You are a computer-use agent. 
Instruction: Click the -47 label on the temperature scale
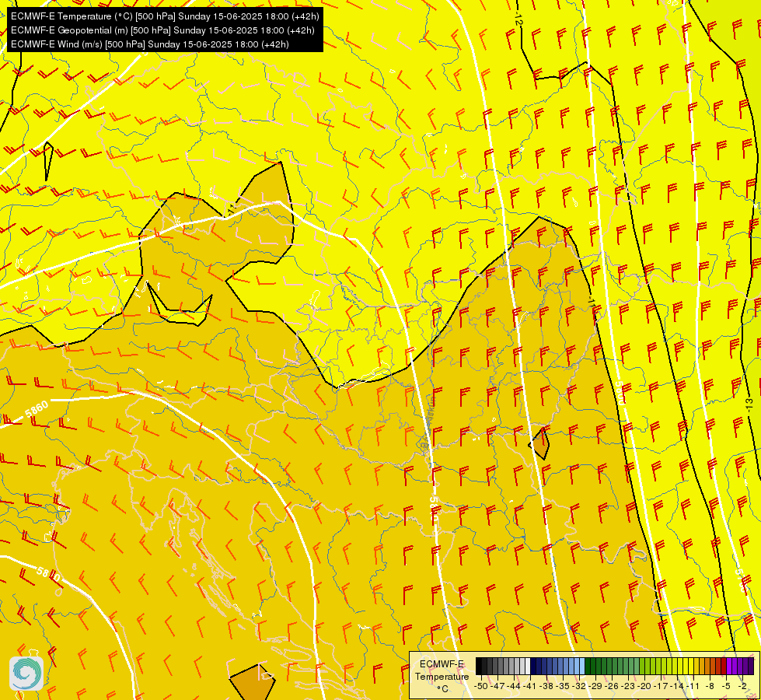click(x=497, y=686)
